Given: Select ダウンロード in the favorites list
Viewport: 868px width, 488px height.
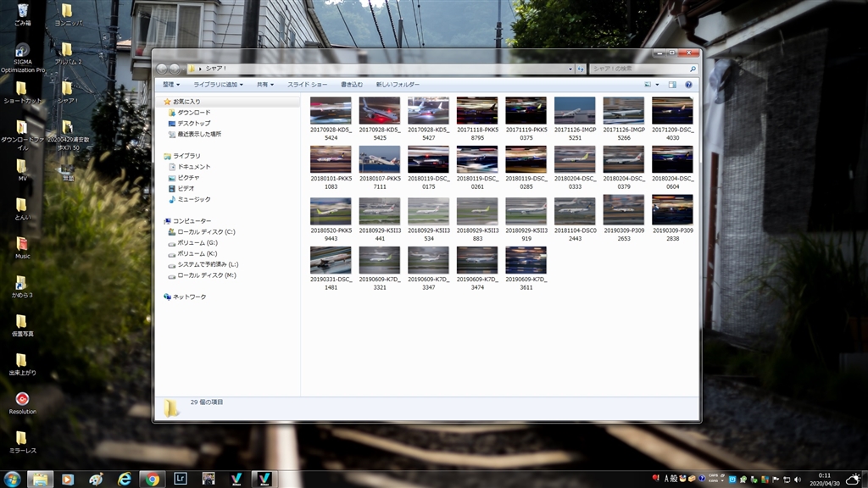Looking at the screenshot, I should 193,113.
